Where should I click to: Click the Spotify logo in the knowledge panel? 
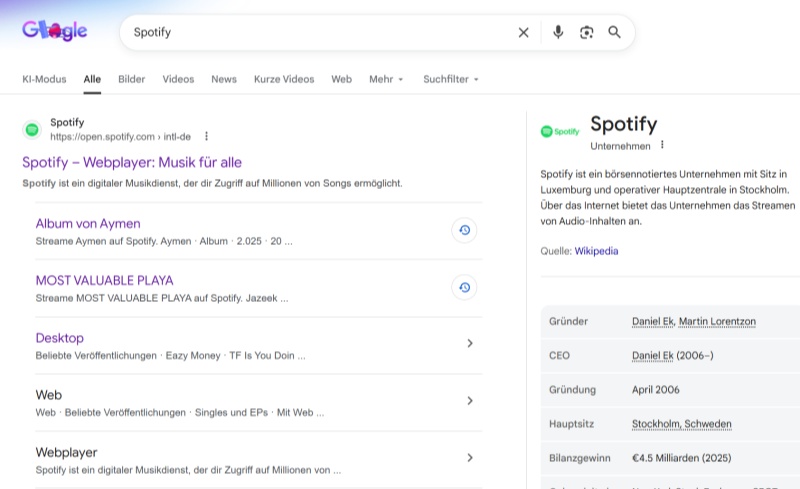(560, 132)
